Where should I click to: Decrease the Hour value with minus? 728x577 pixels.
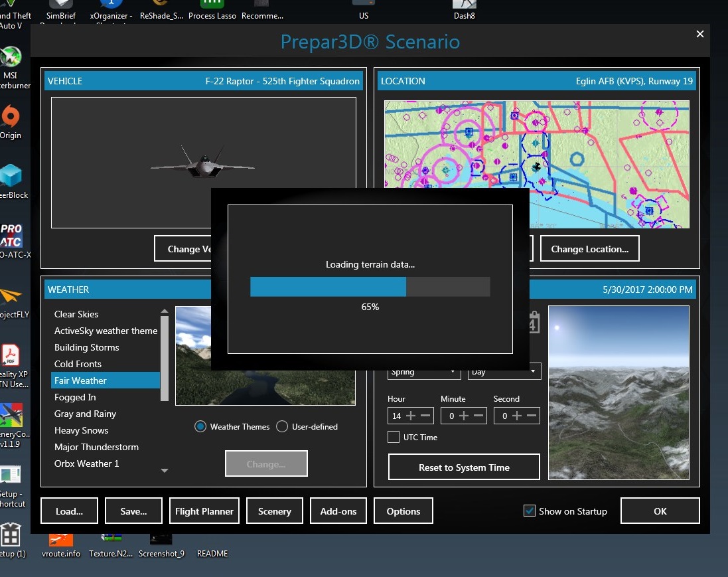[x=425, y=416]
